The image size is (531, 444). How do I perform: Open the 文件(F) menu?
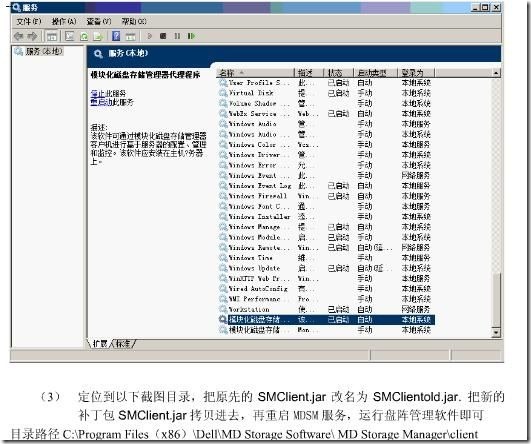point(28,21)
